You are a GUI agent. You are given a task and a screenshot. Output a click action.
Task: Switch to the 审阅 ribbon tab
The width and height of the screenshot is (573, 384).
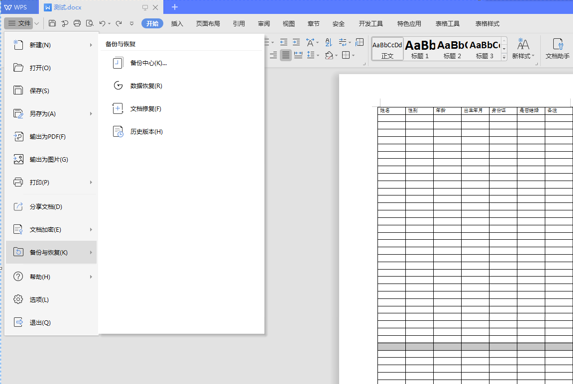point(264,24)
